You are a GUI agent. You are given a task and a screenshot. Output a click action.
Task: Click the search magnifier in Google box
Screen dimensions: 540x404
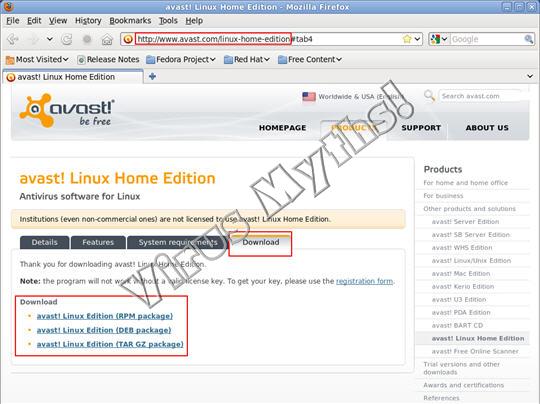pyautogui.click(x=528, y=39)
